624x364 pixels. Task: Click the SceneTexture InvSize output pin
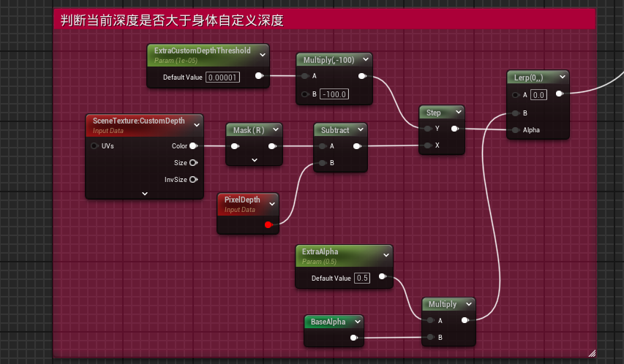pos(193,179)
